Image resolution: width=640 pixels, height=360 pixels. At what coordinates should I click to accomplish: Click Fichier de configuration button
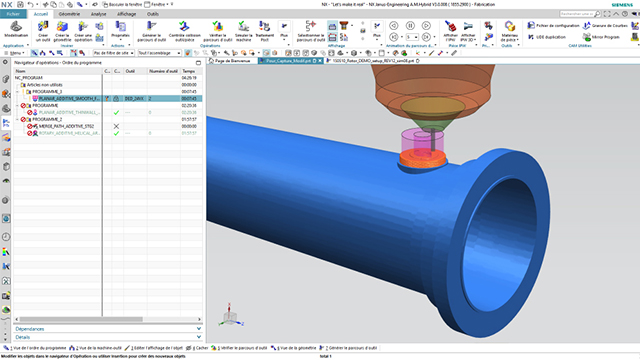(x=553, y=25)
